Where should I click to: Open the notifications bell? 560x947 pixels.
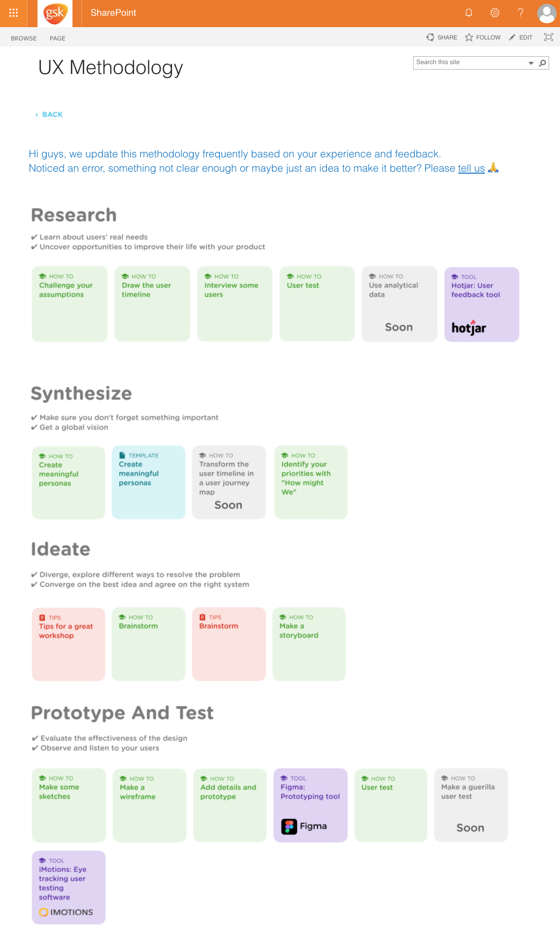[x=469, y=13]
